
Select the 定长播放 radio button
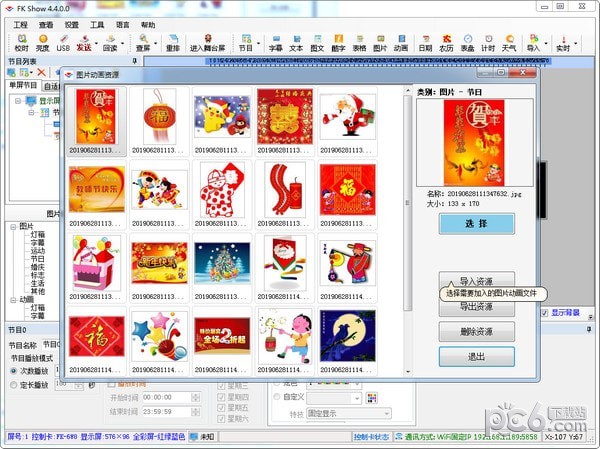click(13, 385)
